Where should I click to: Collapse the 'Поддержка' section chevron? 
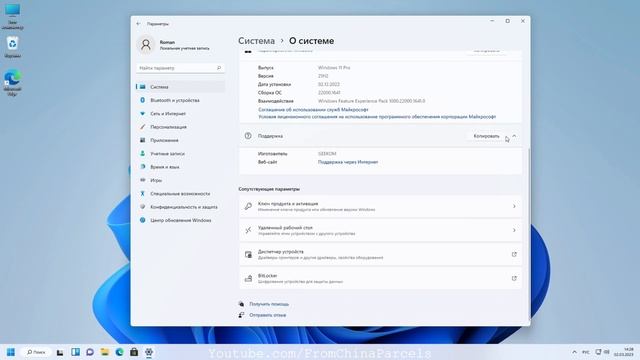514,136
